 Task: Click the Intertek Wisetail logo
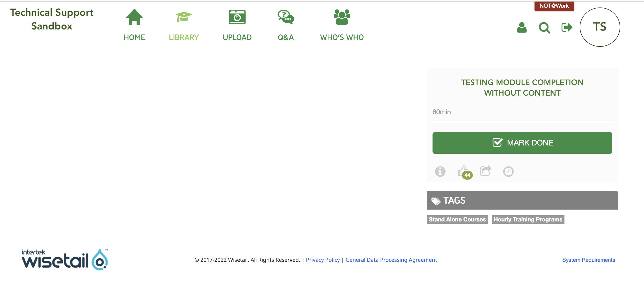[65, 259]
